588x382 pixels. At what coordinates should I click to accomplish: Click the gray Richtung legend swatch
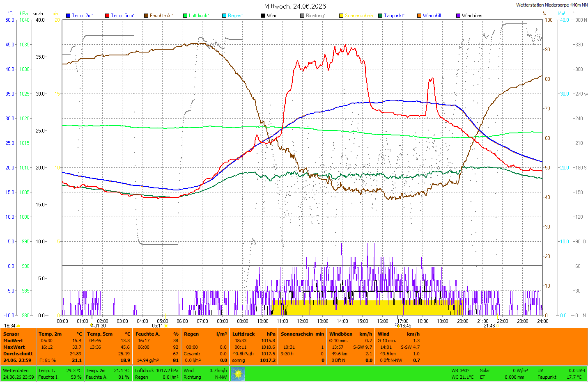point(302,16)
